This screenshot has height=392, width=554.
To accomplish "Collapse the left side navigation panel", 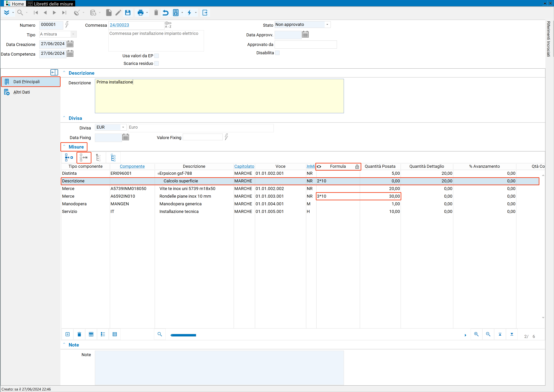I will coord(54,72).
